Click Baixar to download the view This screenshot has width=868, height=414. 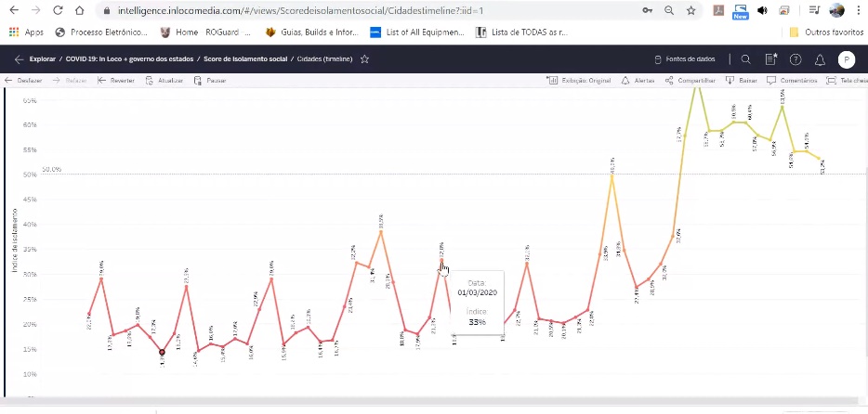click(x=742, y=81)
